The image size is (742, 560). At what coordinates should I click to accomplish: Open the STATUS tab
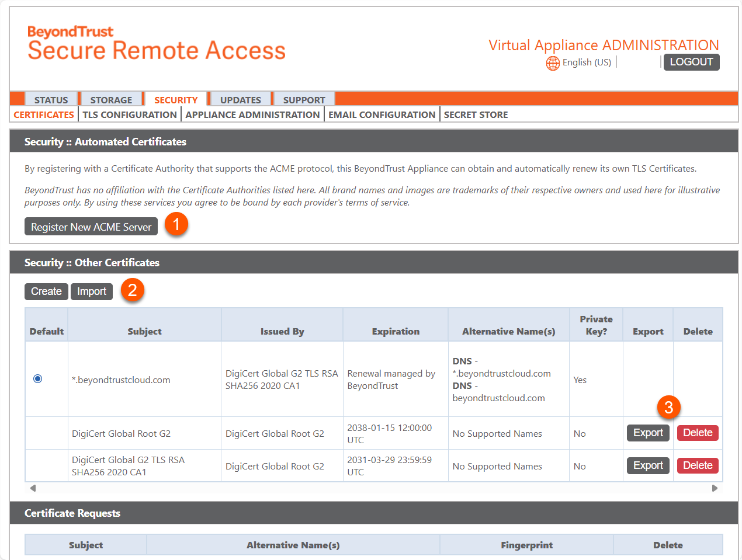point(51,100)
